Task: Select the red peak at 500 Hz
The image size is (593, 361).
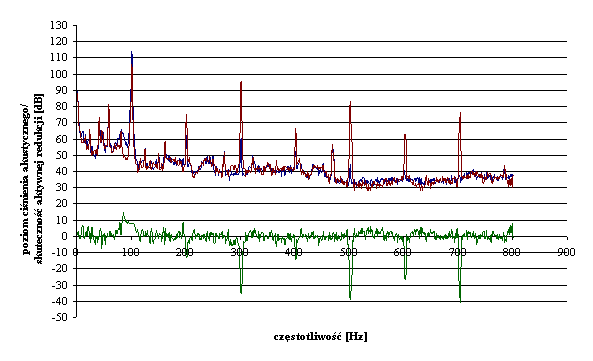Action: click(x=350, y=102)
